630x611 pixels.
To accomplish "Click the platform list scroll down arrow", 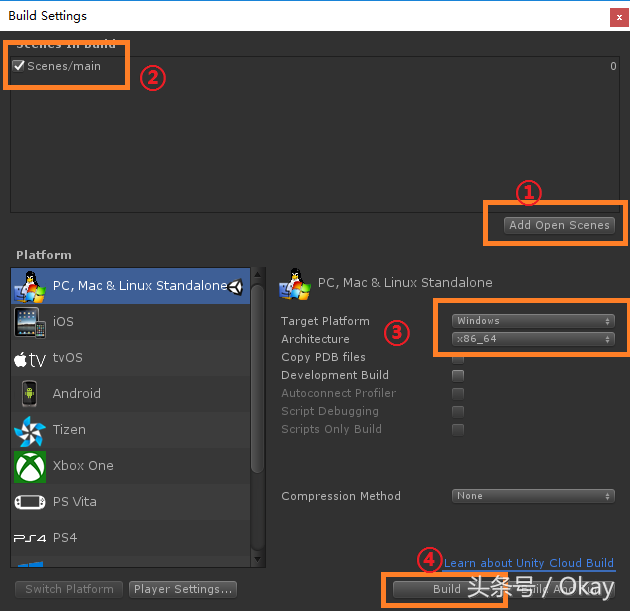I will [258, 559].
